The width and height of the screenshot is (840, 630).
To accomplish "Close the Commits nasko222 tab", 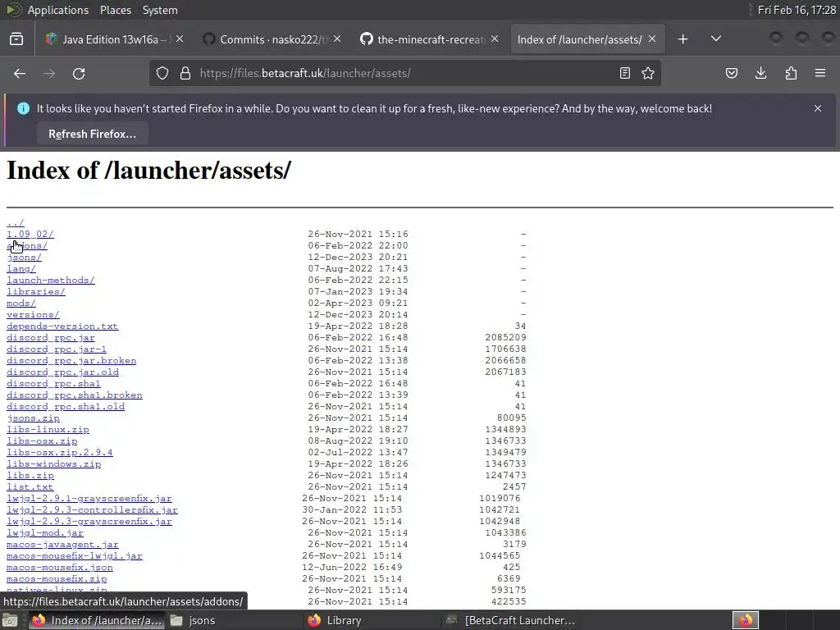I will 337,39.
